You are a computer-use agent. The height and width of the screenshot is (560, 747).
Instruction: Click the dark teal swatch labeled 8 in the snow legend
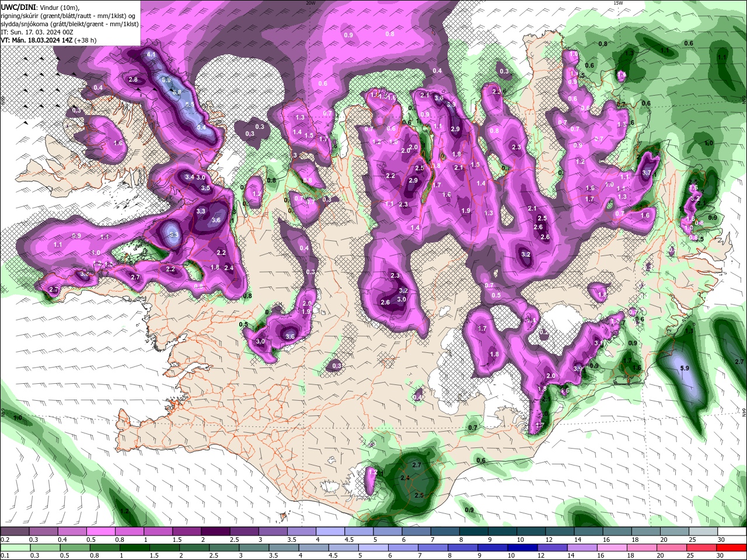click(473, 531)
